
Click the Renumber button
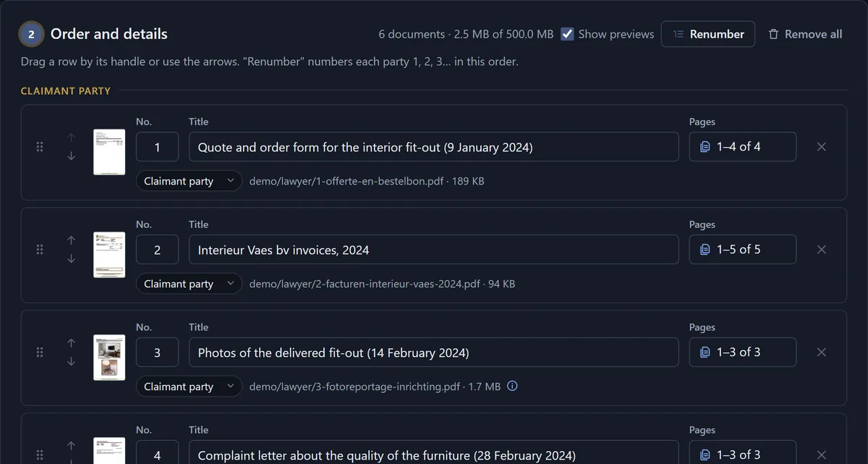pos(707,34)
